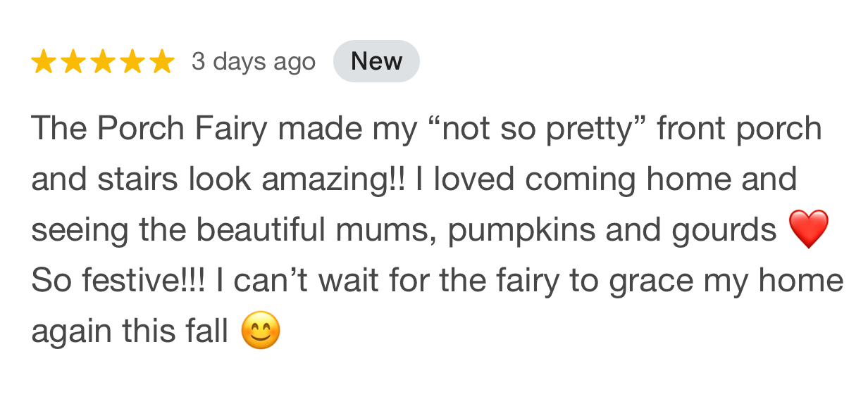Click the phrase "again this fall"
868x399 pixels.
pos(130,331)
